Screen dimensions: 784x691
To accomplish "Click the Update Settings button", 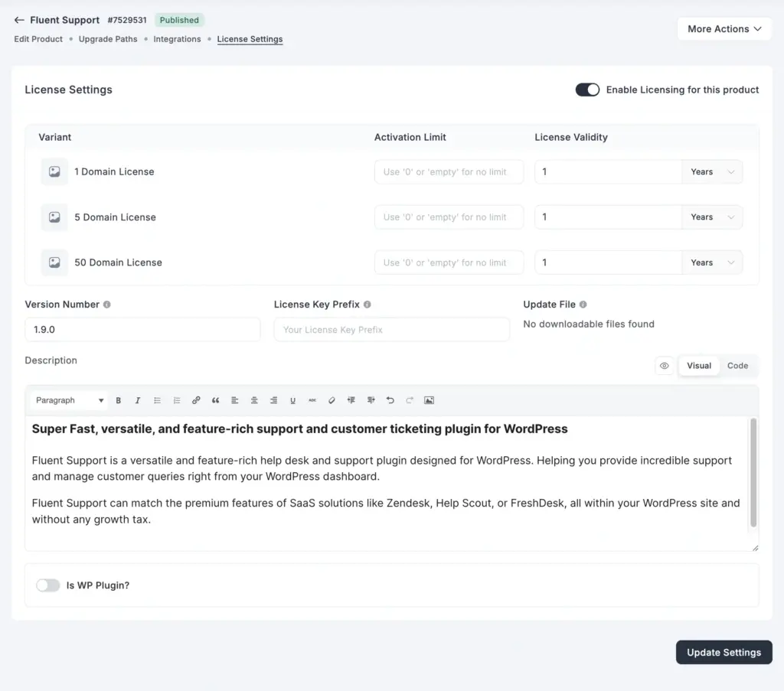I will [x=724, y=653].
